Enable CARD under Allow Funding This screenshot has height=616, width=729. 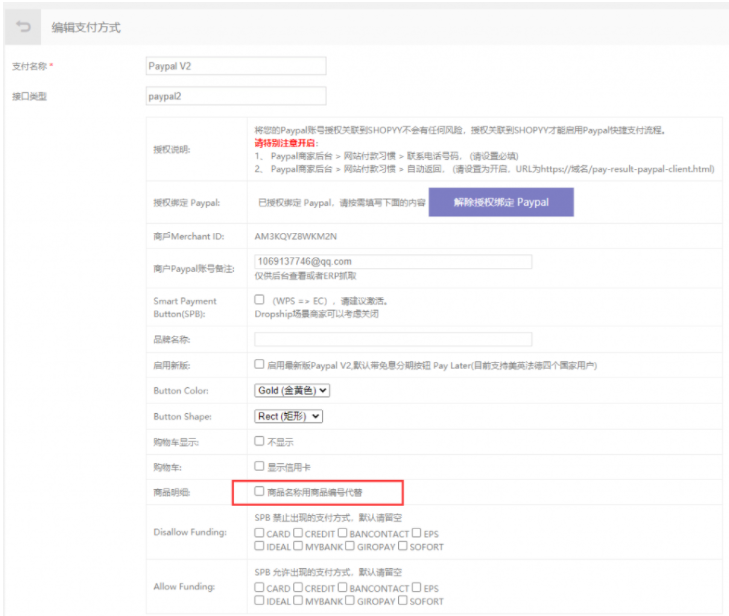click(260, 589)
